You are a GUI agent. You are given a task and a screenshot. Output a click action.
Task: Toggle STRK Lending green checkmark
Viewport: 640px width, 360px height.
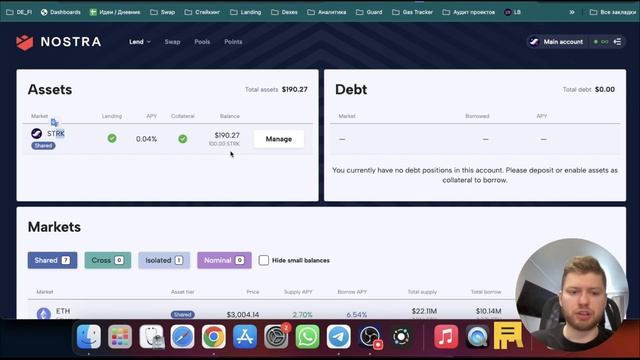coord(112,138)
